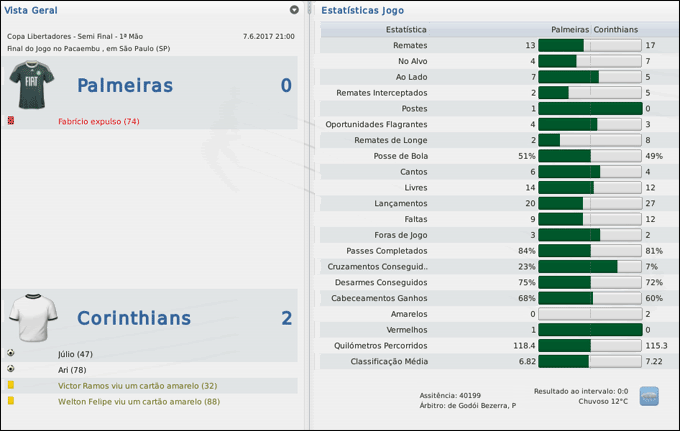
Task: Click the rainy weather icon
Action: pyautogui.click(x=649, y=395)
